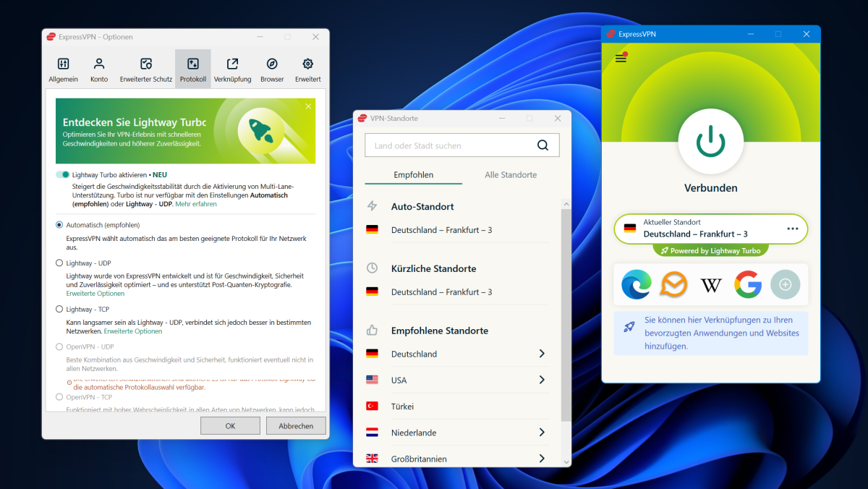Click Abbrechen in the options window
Image resolution: width=868 pixels, height=489 pixels.
(x=296, y=426)
